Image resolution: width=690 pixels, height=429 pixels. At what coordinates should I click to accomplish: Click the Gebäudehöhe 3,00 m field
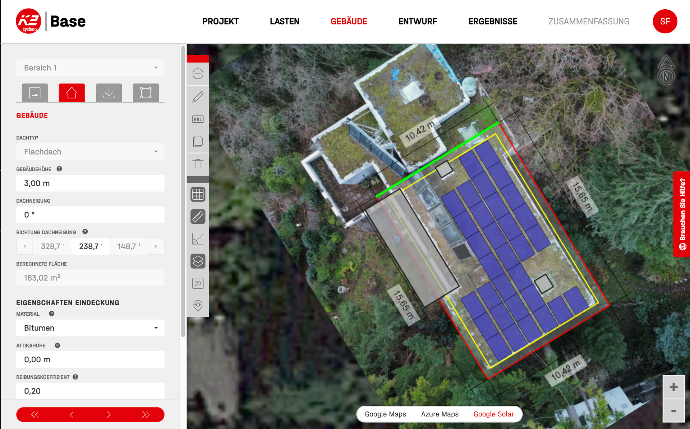90,183
